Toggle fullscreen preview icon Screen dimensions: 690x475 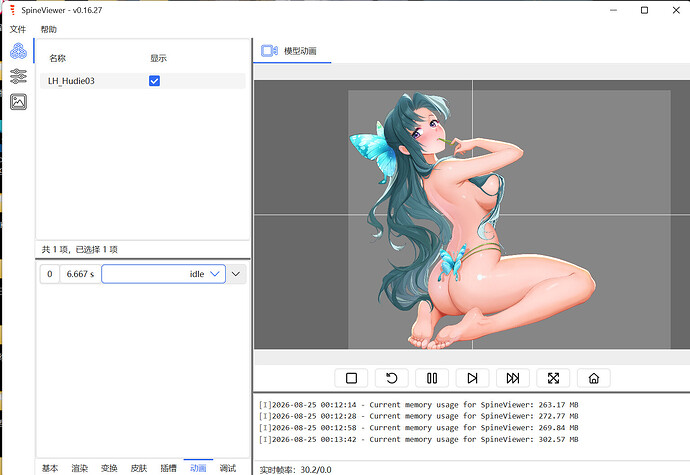pos(553,378)
